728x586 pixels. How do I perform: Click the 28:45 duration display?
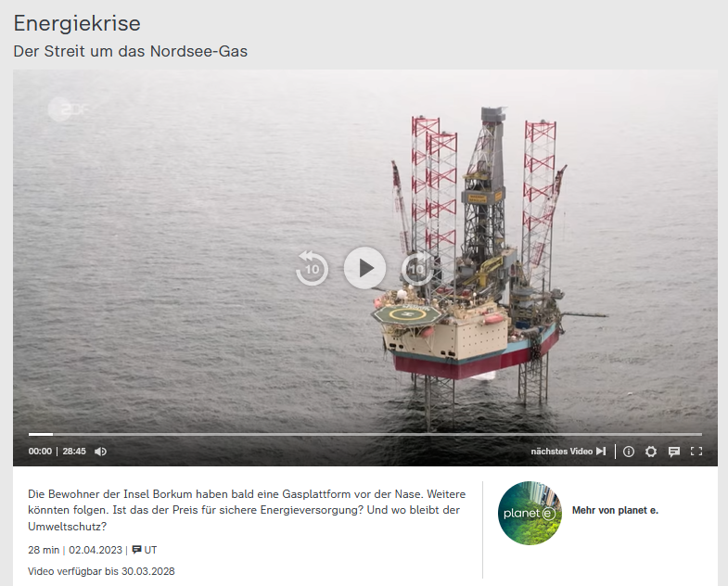(74, 452)
